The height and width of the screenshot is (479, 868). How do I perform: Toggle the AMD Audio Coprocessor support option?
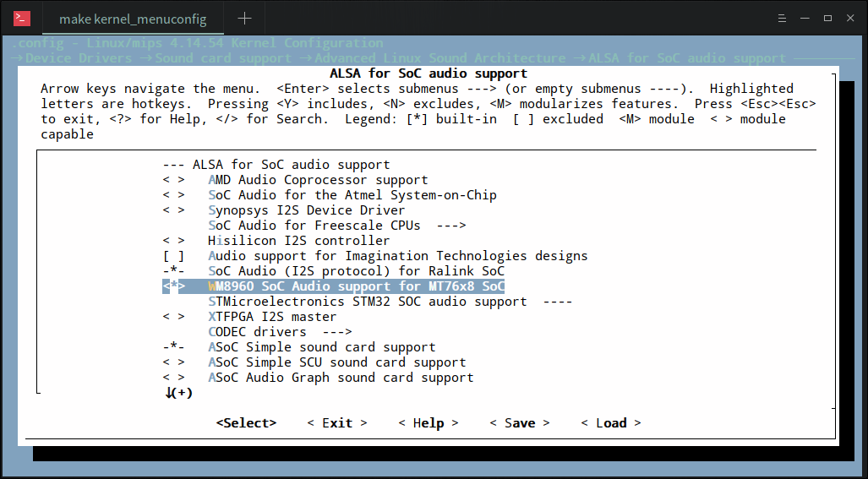tap(295, 180)
